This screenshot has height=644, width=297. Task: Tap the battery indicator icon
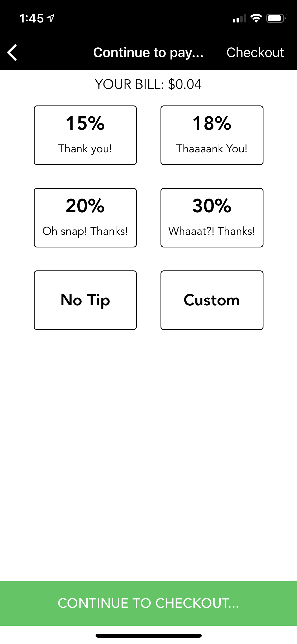pyautogui.click(x=276, y=18)
